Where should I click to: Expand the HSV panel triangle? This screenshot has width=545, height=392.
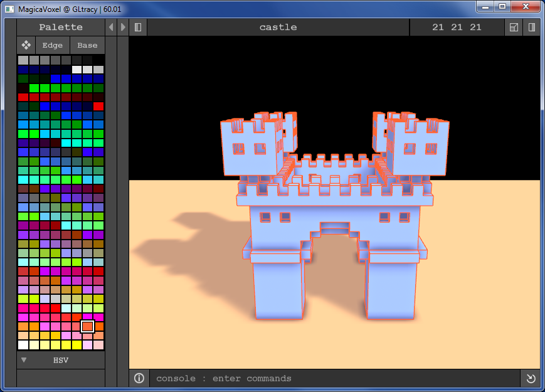(24, 360)
